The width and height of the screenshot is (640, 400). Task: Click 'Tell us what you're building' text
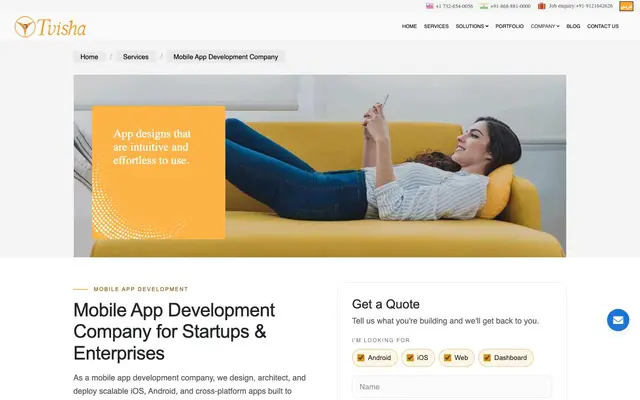[445, 321]
